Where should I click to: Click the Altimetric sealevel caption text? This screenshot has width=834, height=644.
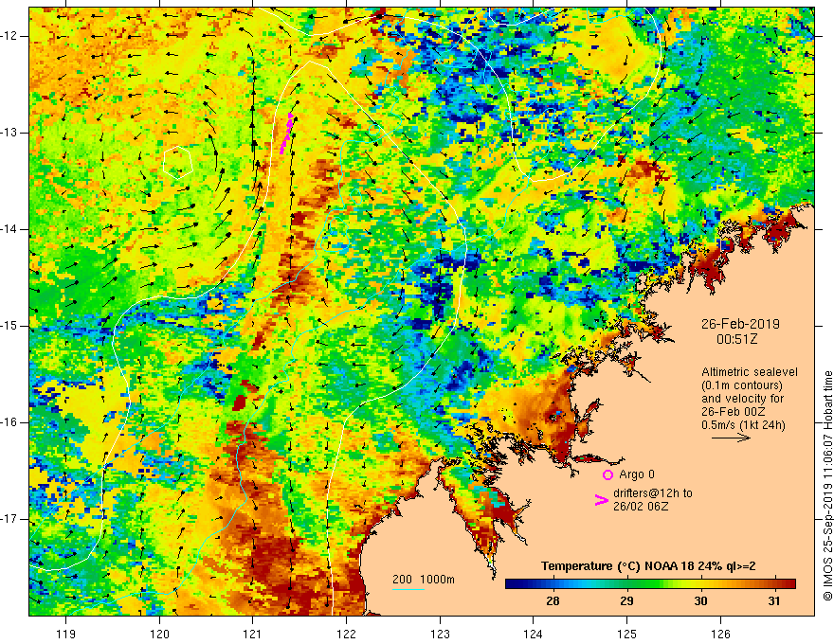(x=750, y=372)
